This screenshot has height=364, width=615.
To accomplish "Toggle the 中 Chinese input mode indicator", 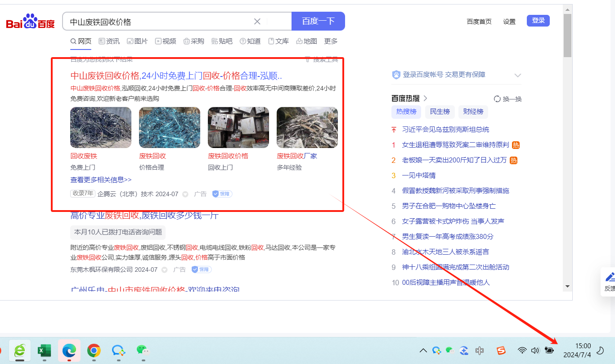I will pyautogui.click(x=480, y=351).
